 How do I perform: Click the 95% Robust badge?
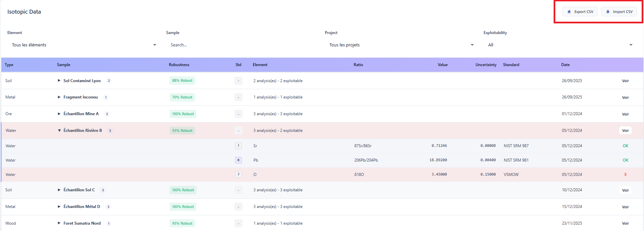pyautogui.click(x=182, y=223)
